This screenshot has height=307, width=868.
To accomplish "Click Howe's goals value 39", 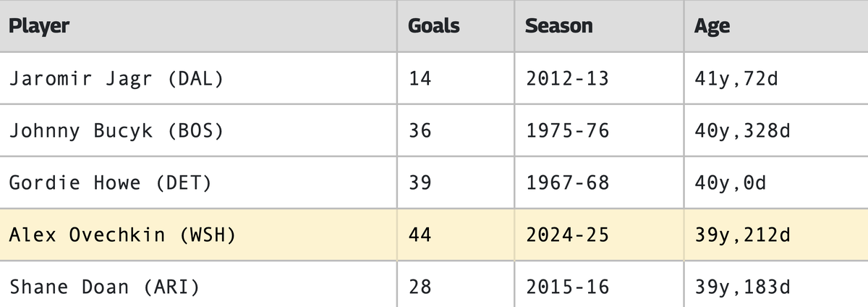I will click(420, 183).
